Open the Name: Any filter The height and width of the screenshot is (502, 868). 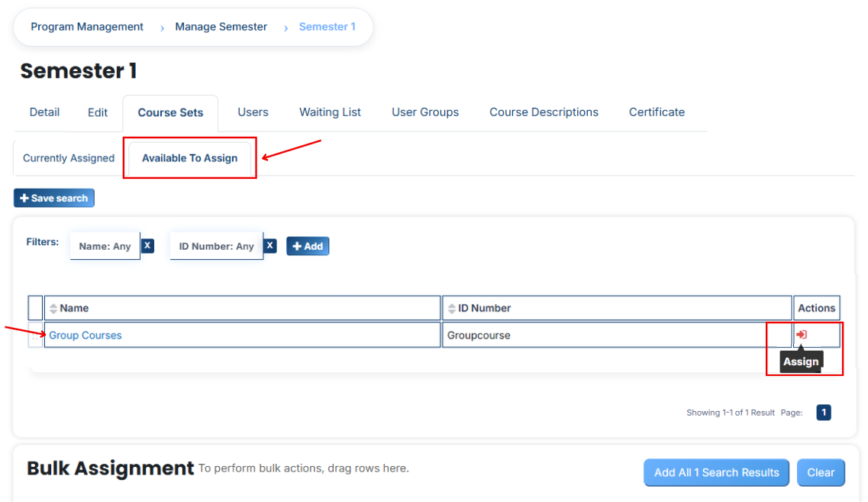tap(105, 246)
